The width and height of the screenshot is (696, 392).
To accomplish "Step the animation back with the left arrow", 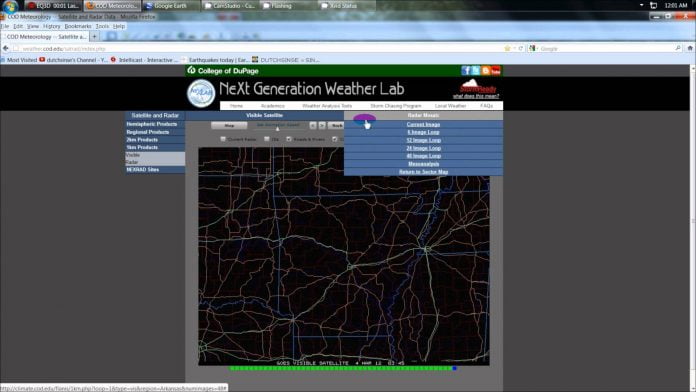I will point(313,126).
